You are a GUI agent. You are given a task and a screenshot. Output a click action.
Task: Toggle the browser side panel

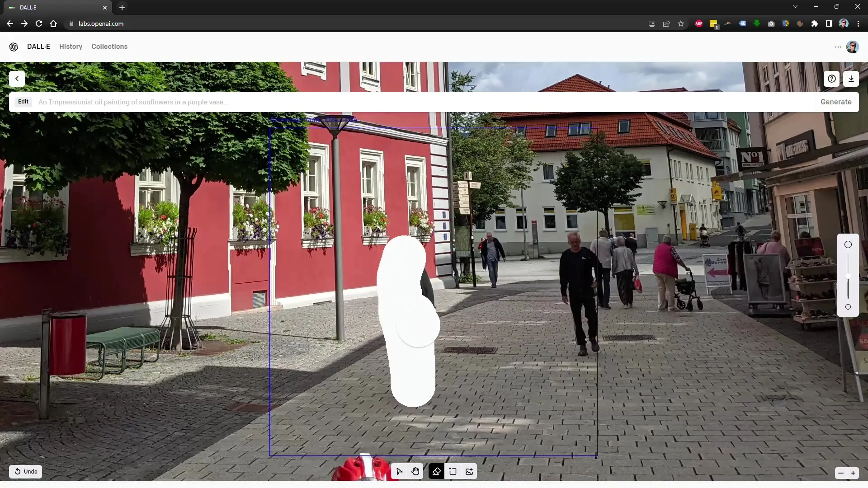[x=829, y=23]
